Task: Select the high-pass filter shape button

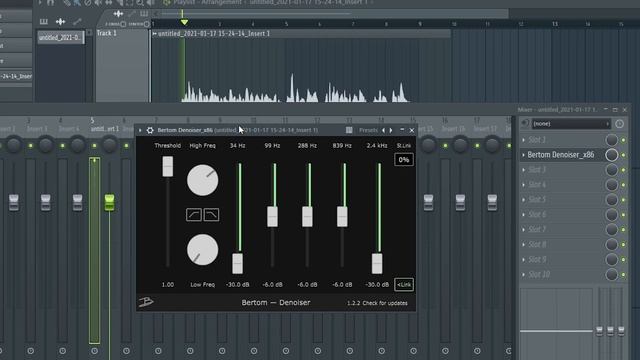Action: pos(193,215)
